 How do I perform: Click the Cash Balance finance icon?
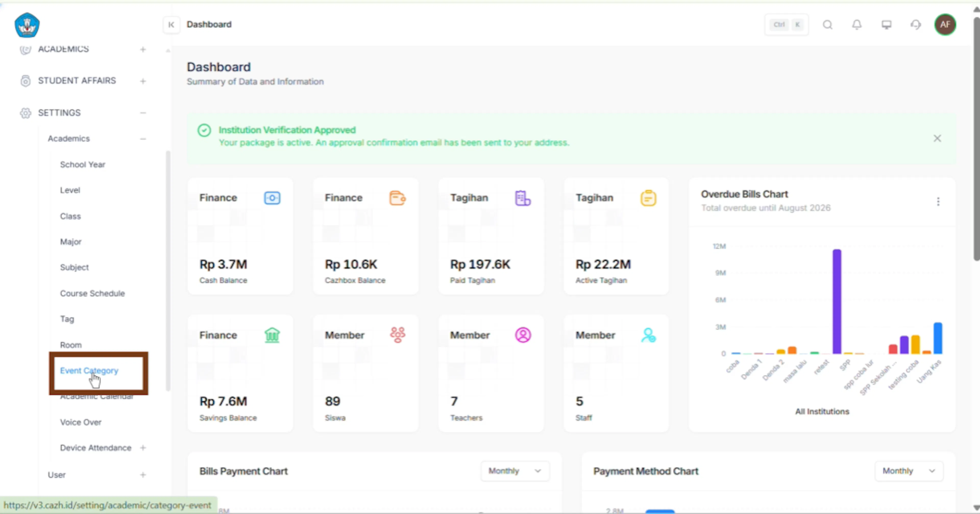point(272,198)
